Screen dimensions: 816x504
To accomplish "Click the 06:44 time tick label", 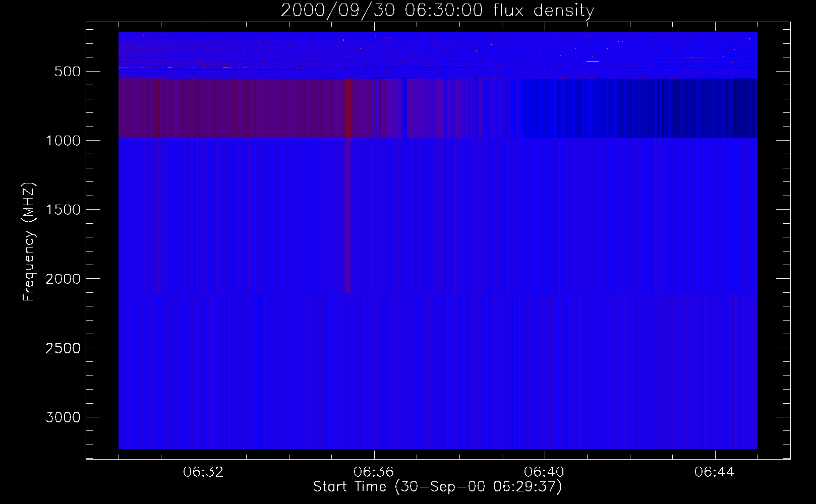I will click(715, 472).
